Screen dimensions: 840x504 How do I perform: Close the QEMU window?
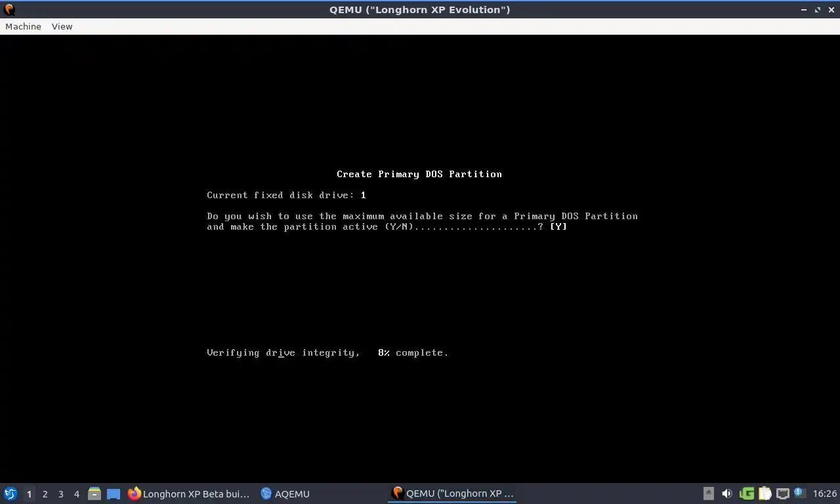[x=831, y=10]
